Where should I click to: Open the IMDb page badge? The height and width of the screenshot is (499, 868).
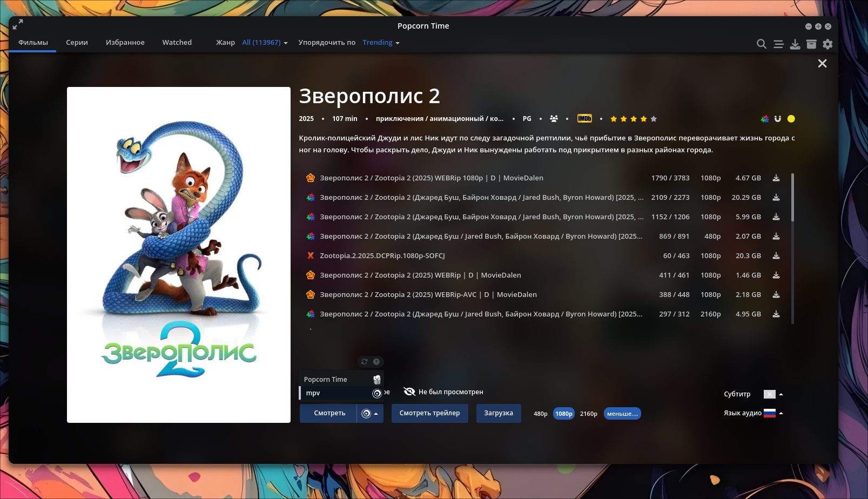tap(584, 119)
